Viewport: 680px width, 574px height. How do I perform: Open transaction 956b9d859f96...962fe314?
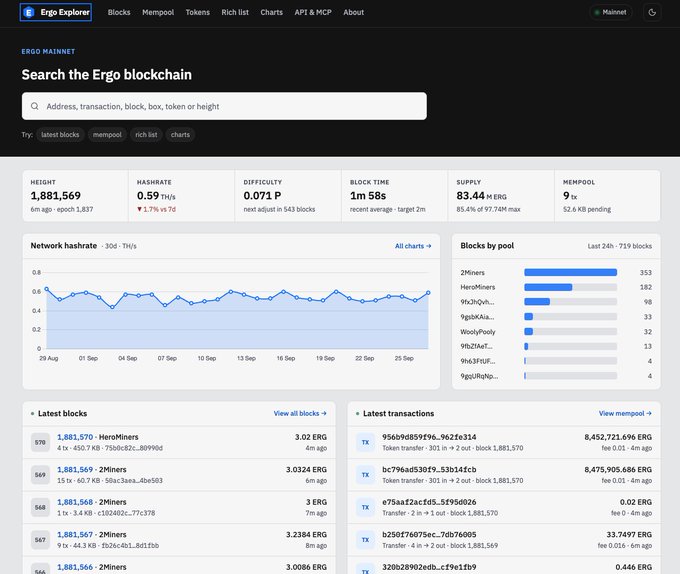click(429, 437)
